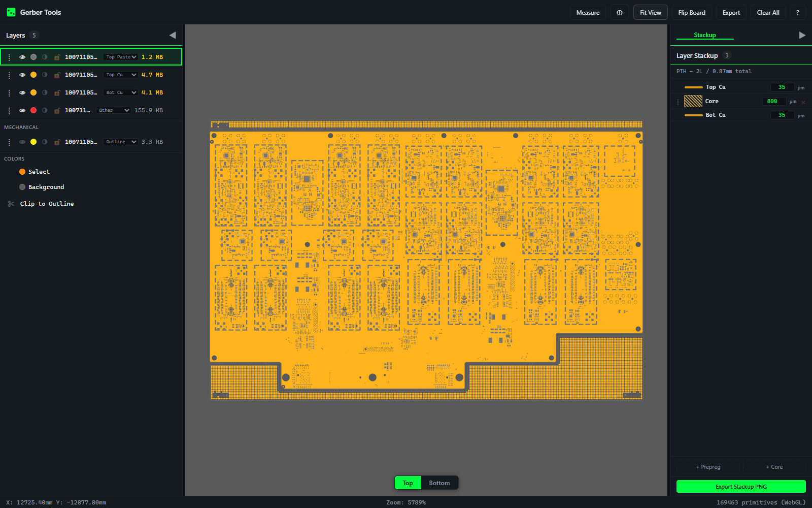Grab the drag handle of Top Paste layer
The height and width of the screenshot is (508, 812).
(x=9, y=57)
